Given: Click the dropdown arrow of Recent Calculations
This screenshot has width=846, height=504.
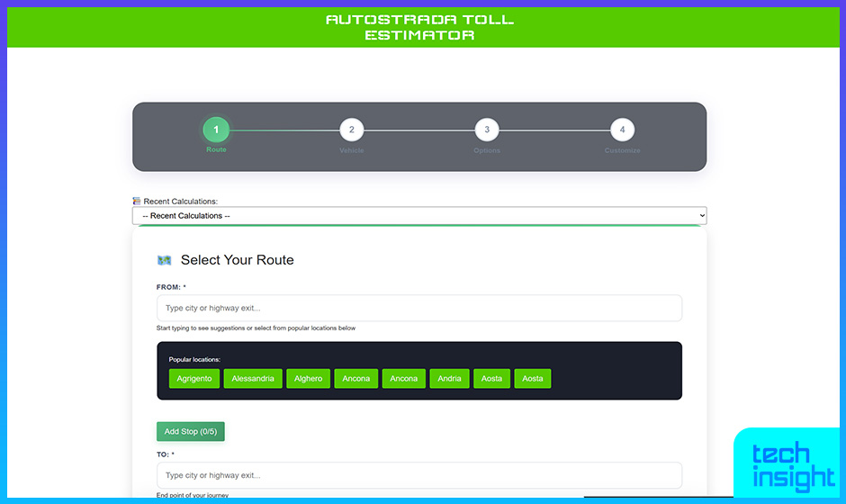Looking at the screenshot, I should pos(700,216).
